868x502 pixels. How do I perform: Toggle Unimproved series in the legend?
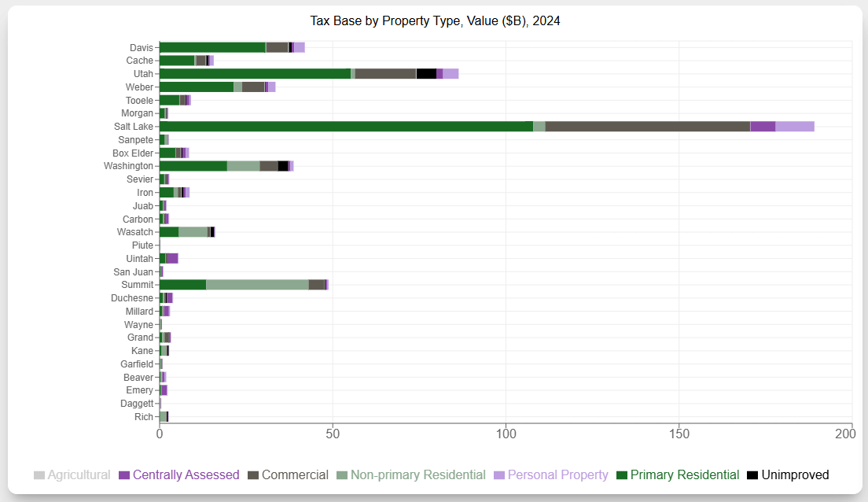pos(787,475)
